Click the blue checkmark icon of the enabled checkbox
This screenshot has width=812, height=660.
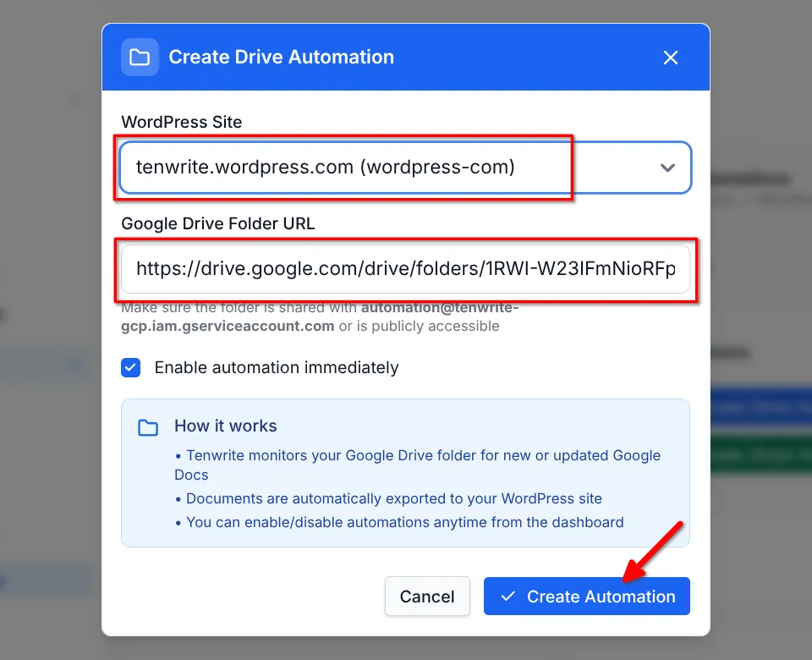(x=131, y=367)
